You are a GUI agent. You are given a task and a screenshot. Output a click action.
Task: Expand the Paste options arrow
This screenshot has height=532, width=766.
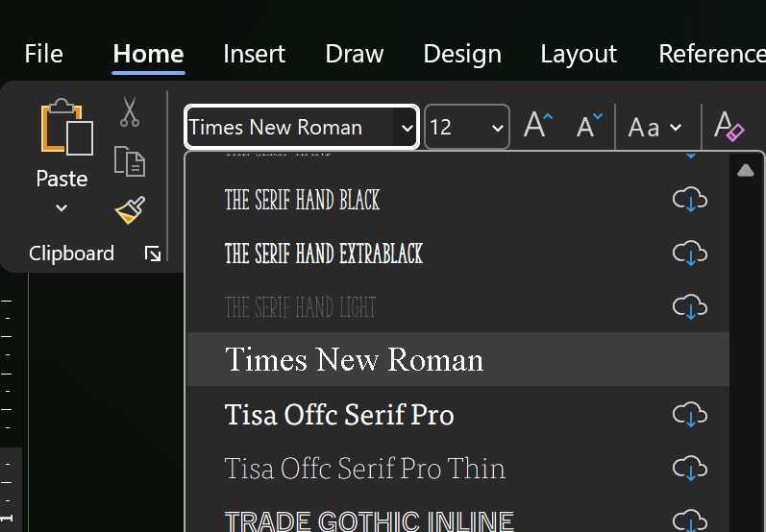pos(62,208)
